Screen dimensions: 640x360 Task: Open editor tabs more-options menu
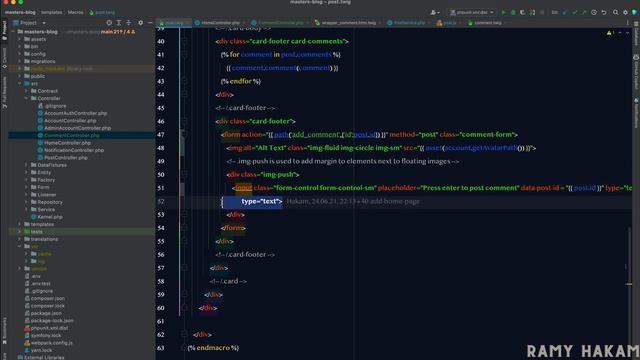[x=628, y=23]
